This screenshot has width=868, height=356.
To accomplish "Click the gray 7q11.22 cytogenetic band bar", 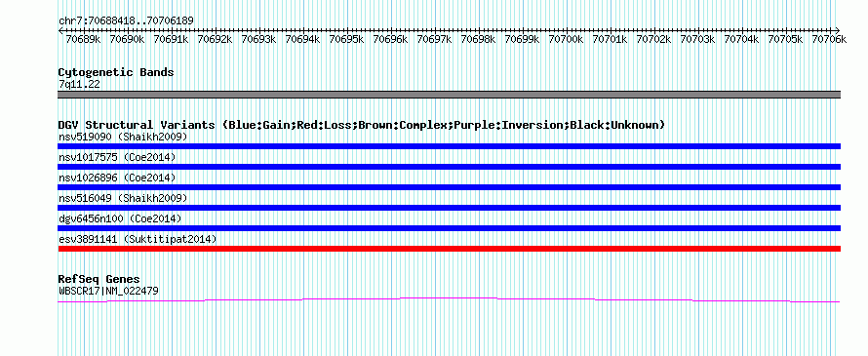I will click(x=449, y=95).
